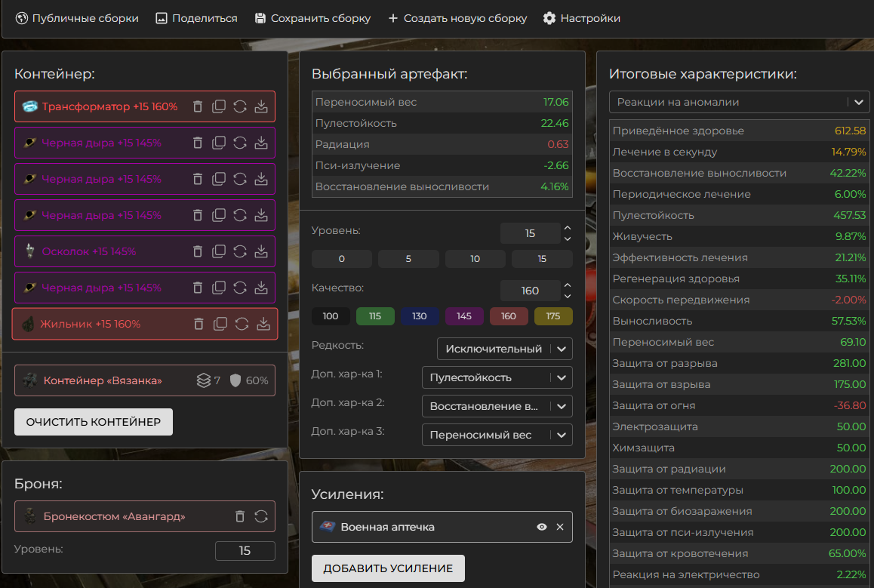Choose quality preset 115
The image size is (874, 588).
click(x=375, y=316)
